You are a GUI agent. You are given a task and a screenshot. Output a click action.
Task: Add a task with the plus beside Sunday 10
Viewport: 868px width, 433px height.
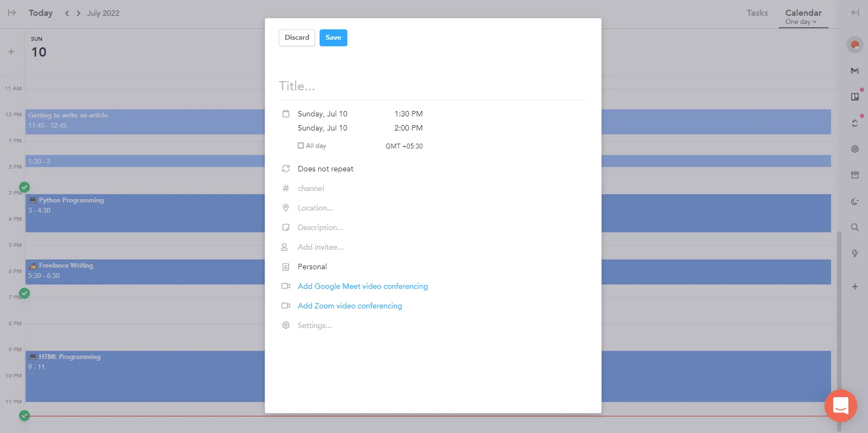(11, 52)
